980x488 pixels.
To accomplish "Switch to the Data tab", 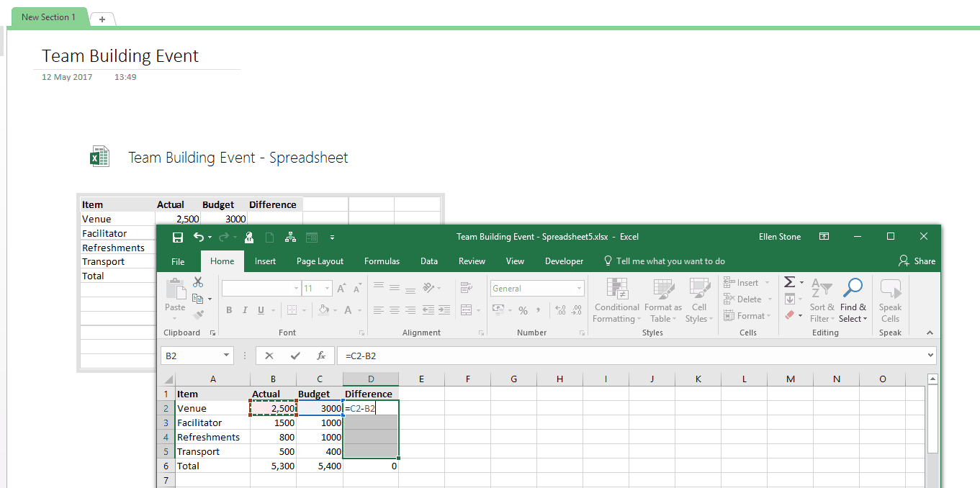I will 429,261.
